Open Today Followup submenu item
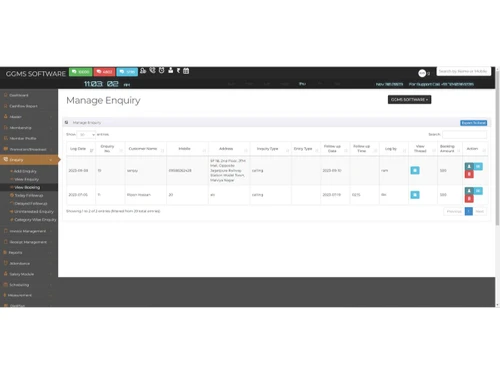500x375 pixels. click(29, 195)
